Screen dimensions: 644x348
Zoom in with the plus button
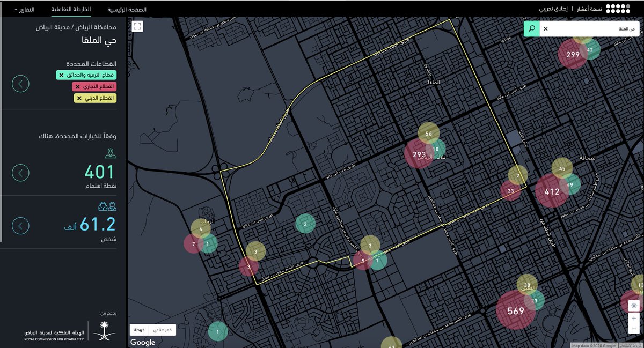634,319
